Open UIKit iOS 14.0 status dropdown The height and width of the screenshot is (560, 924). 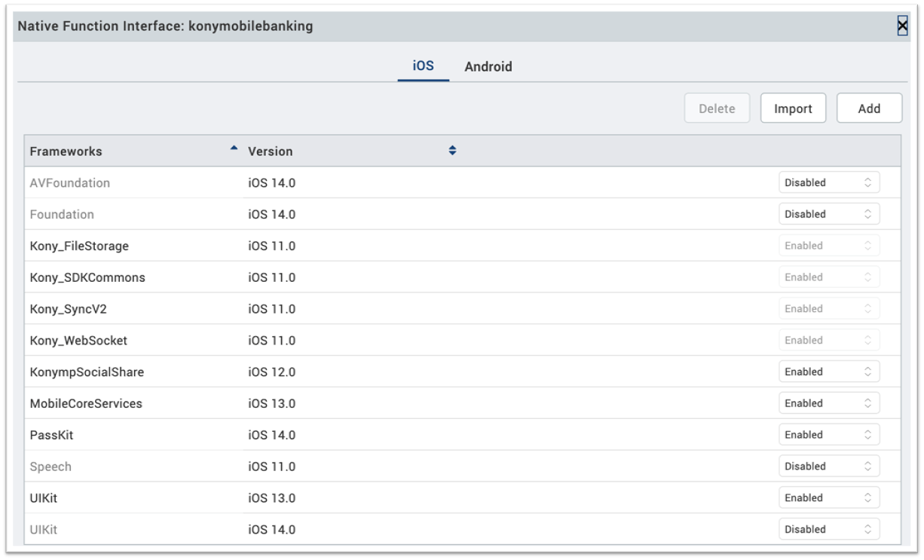[828, 530]
